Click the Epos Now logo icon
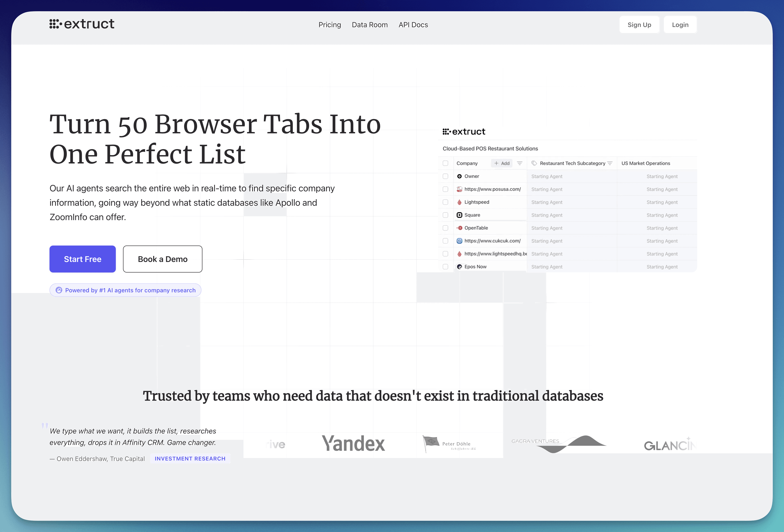The image size is (784, 532). point(459,267)
